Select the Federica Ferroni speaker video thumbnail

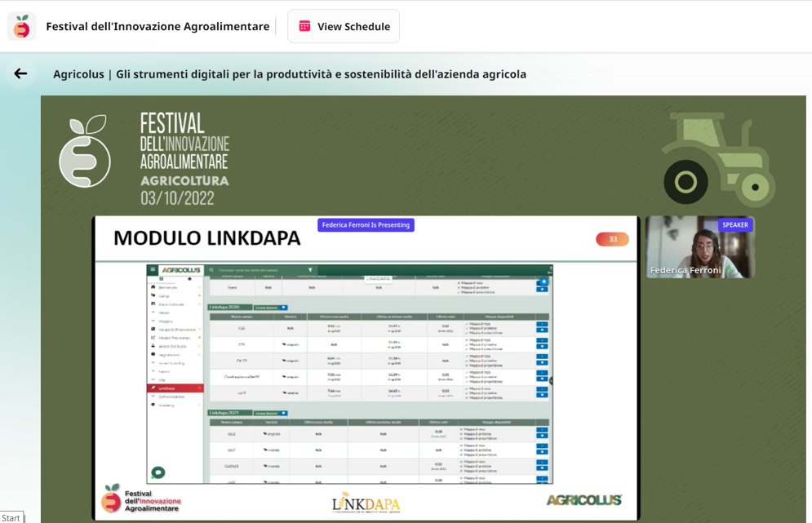[699, 247]
